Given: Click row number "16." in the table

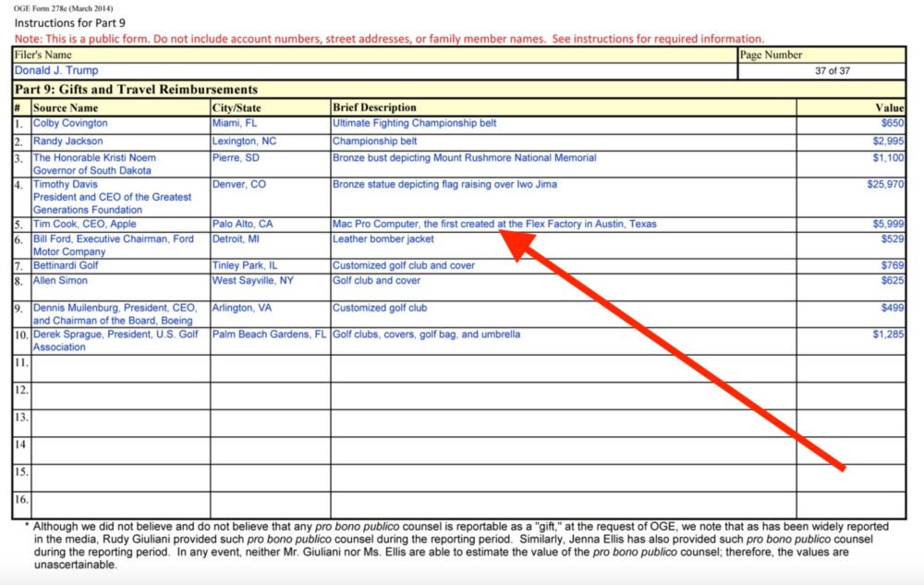Looking at the screenshot, I should [x=21, y=500].
